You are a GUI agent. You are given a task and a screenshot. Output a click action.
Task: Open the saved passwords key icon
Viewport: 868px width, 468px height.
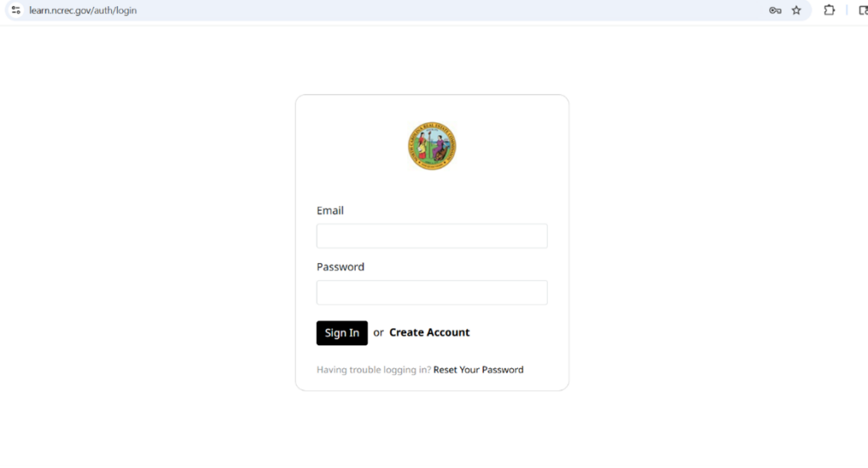pos(775,10)
